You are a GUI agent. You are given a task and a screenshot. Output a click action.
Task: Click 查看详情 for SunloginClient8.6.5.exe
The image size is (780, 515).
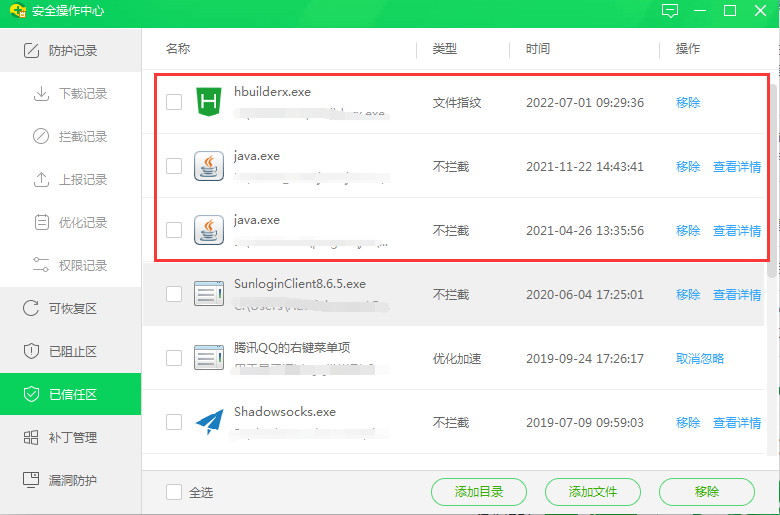click(736, 295)
